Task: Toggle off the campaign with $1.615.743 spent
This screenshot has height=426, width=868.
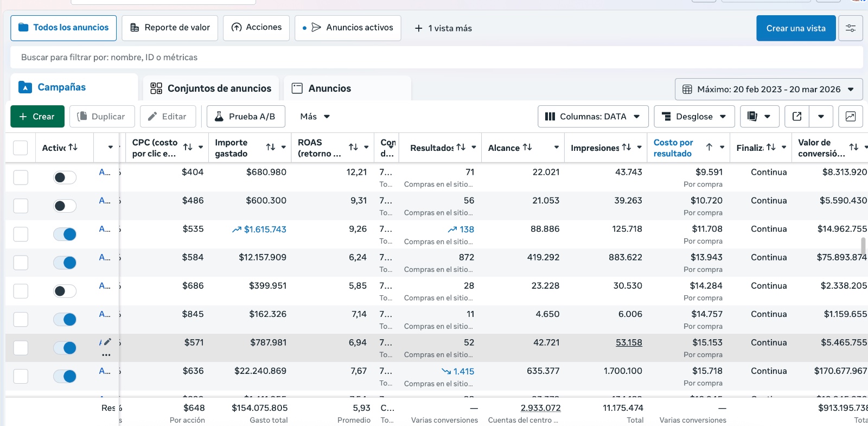Action: pos(65,234)
